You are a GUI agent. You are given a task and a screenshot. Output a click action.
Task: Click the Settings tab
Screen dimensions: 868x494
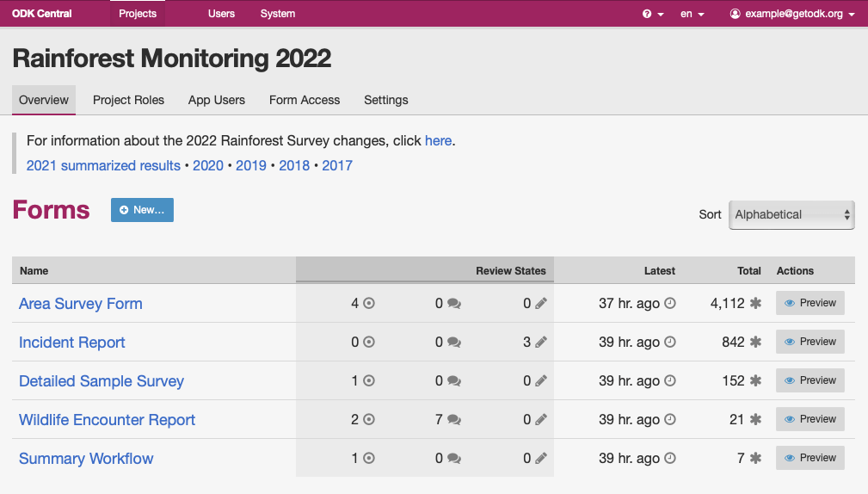(x=385, y=100)
